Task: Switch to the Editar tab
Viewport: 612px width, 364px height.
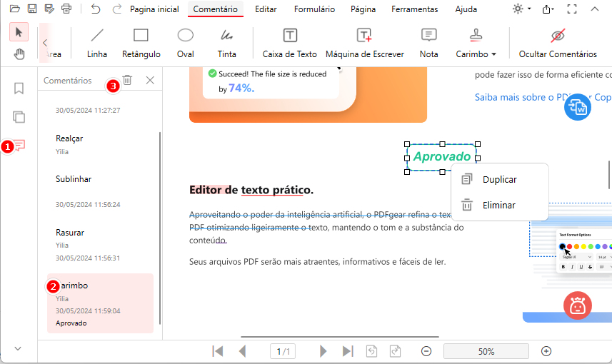Action: (x=266, y=9)
